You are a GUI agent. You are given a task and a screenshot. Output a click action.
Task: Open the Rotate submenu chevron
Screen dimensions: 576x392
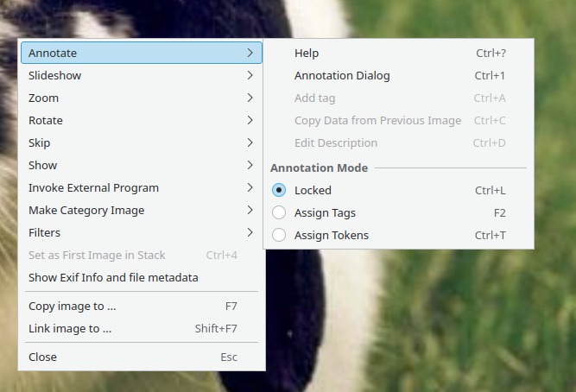[x=250, y=120]
